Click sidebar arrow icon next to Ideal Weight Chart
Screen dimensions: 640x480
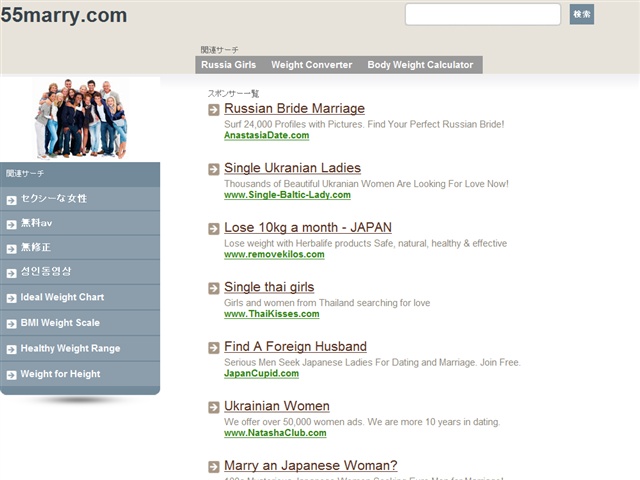11,298
